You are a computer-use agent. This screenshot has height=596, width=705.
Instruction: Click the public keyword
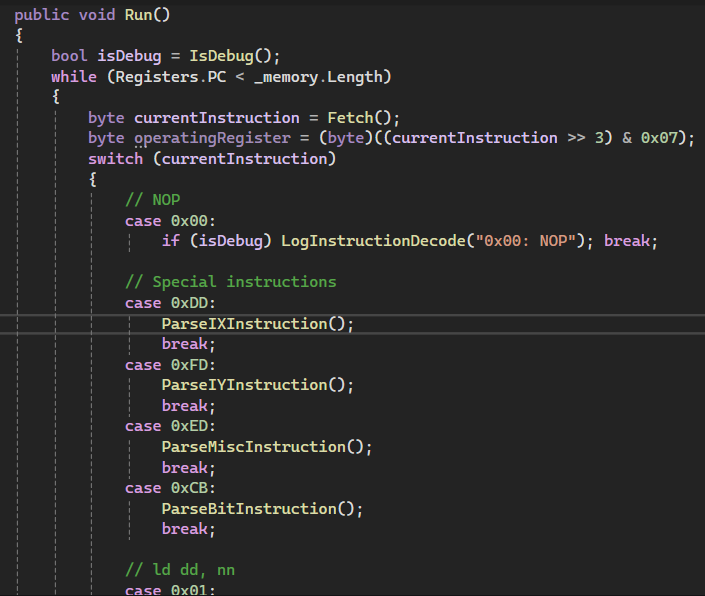click(42, 15)
